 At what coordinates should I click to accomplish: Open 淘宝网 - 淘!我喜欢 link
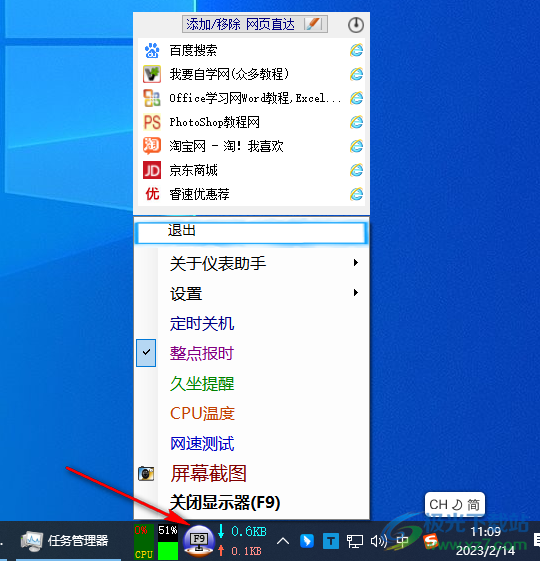pyautogui.click(x=226, y=146)
